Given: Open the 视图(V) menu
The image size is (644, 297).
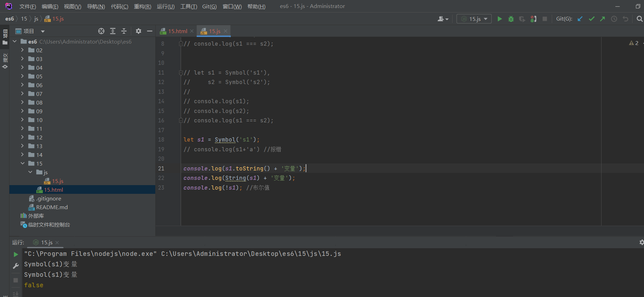Looking at the screenshot, I should coord(72,7).
